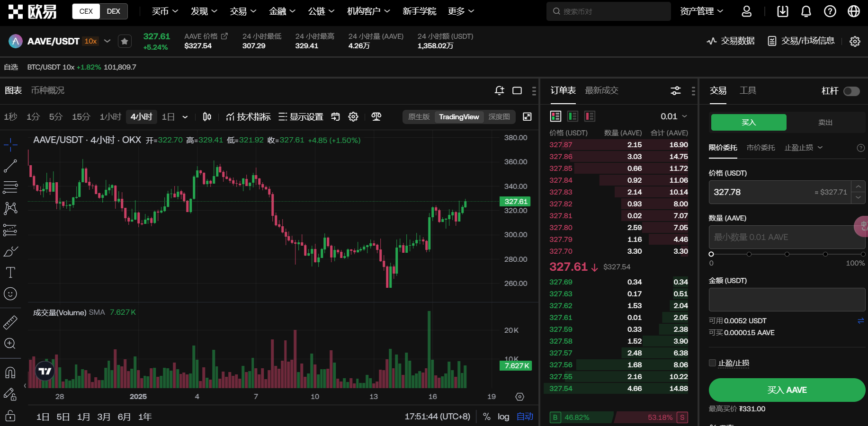The height and width of the screenshot is (426, 868).
Task: Show only buy orders in the order book
Action: coord(573,116)
